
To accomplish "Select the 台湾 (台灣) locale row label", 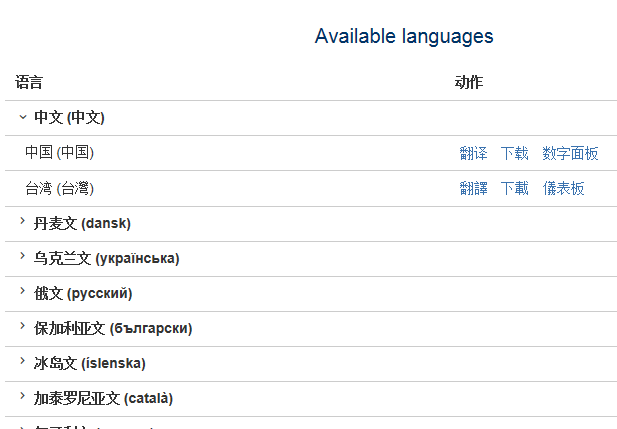I will (59, 188).
